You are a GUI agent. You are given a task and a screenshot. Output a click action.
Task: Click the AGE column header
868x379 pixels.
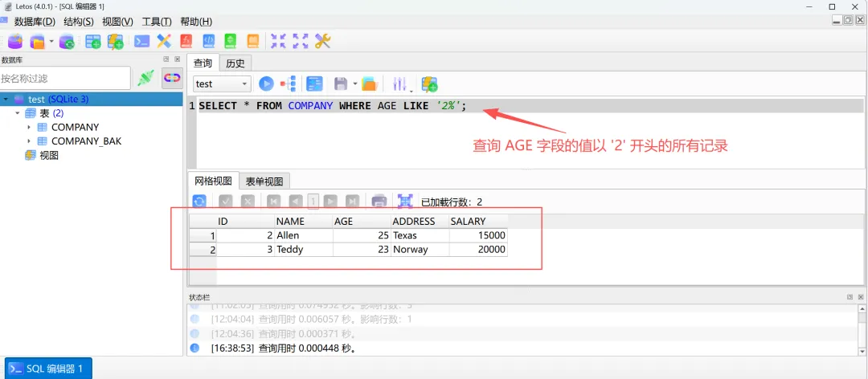tap(362, 221)
